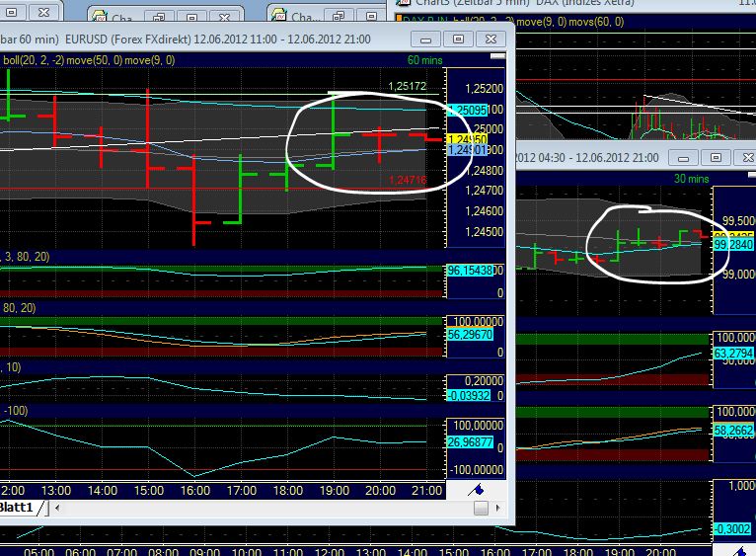The width and height of the screenshot is (756, 556).
Task: Click the DAX Charts window title icon
Action: (x=403, y=2)
